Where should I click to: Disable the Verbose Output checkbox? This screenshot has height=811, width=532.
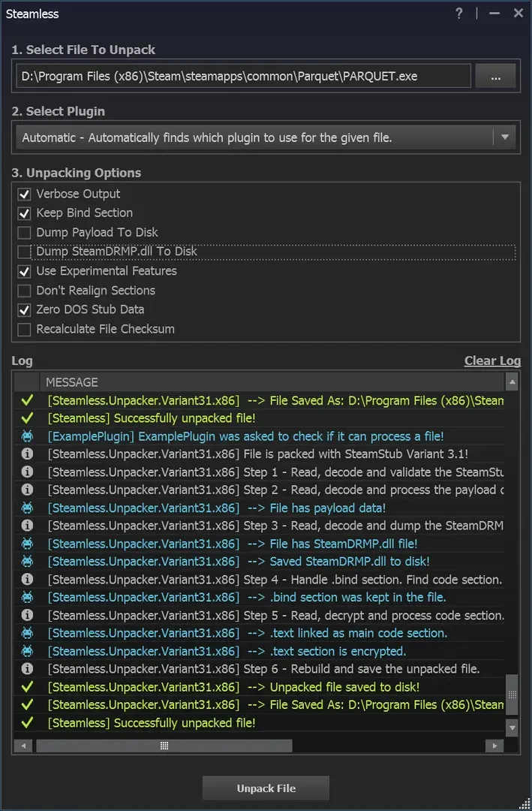pos(24,194)
